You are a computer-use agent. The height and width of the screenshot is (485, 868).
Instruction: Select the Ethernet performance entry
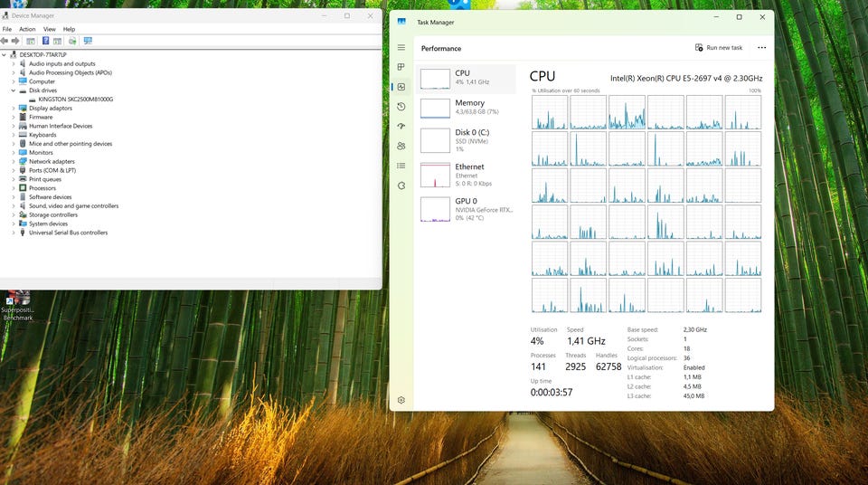tap(467, 175)
